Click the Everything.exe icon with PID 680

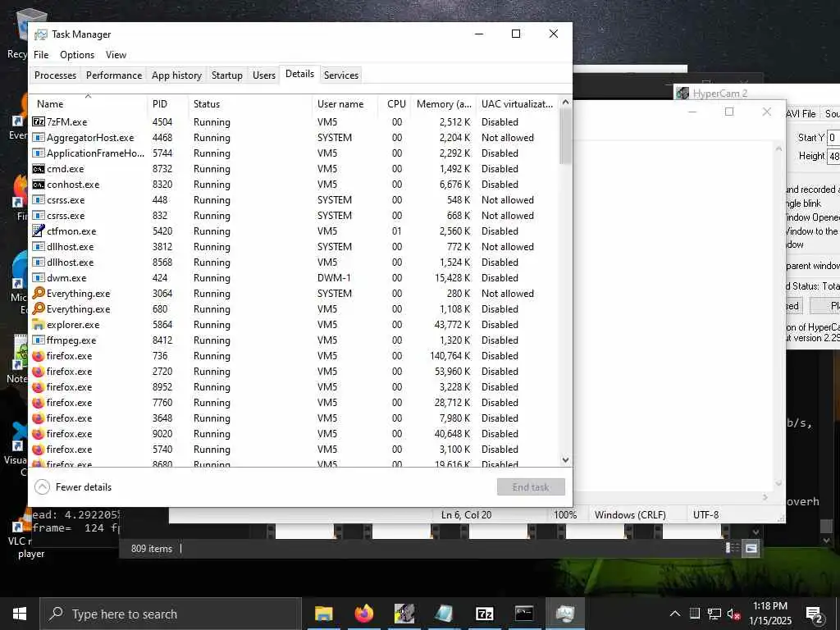click(x=38, y=308)
